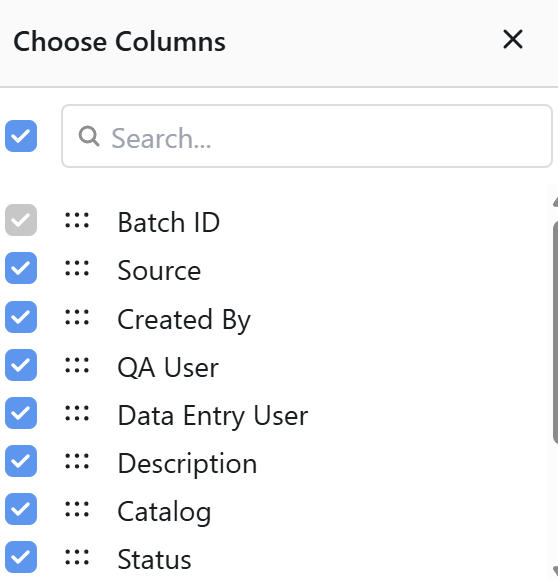
Task: Grab the reorder handle for Created By
Action: pyautogui.click(x=77, y=317)
